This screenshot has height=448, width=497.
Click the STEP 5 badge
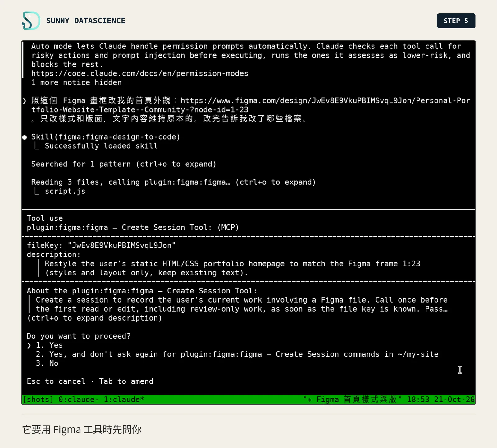tap(456, 21)
